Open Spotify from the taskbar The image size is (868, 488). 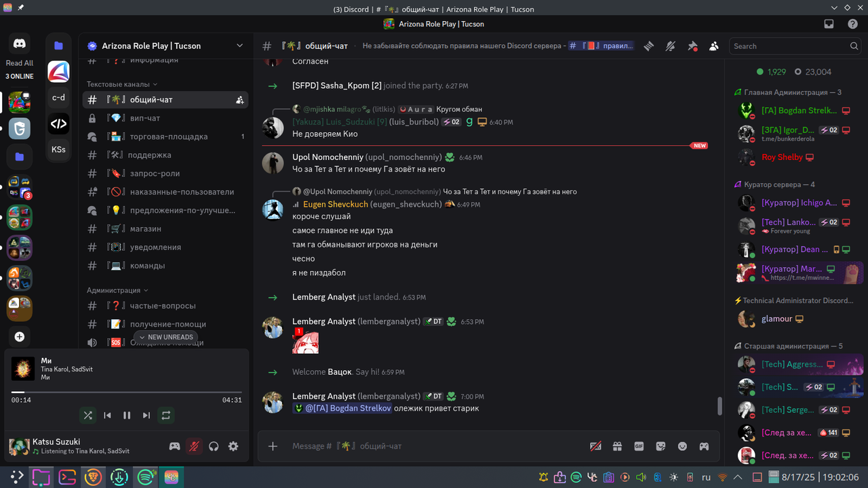(146, 477)
